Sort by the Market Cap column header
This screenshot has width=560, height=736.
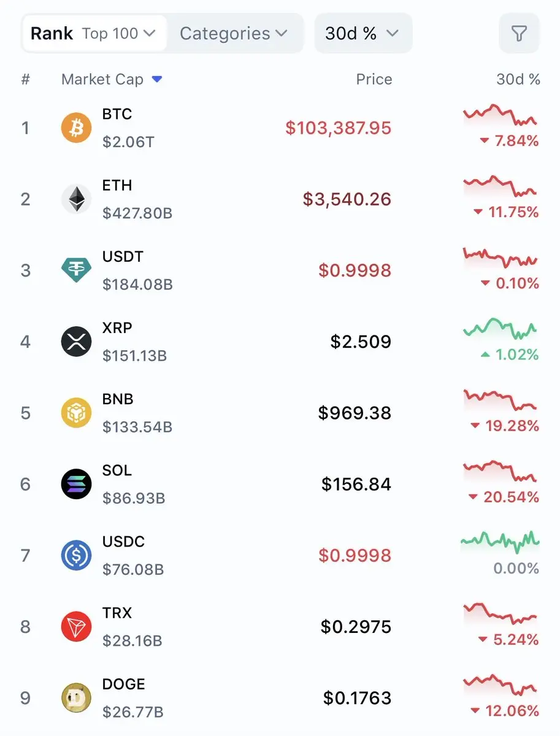(112, 79)
